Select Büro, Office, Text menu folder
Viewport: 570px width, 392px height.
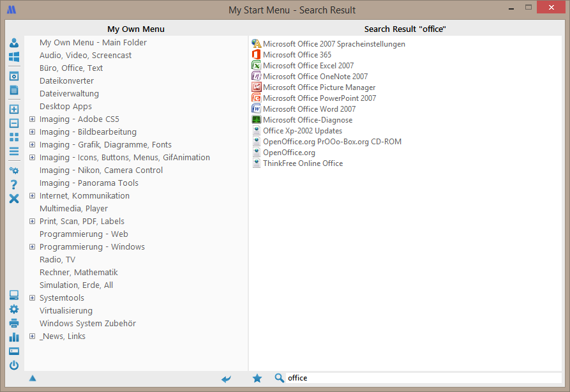point(71,68)
